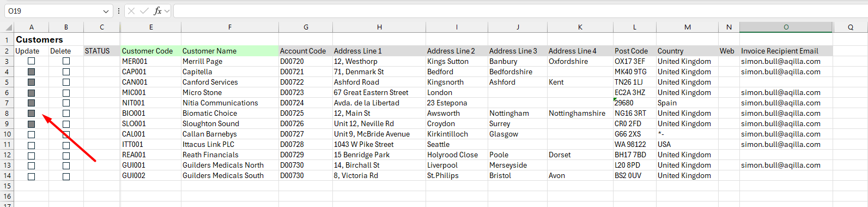The width and height of the screenshot is (868, 207).
Task: Tick the Delete checkbox for Capitella
Action: [x=66, y=72]
